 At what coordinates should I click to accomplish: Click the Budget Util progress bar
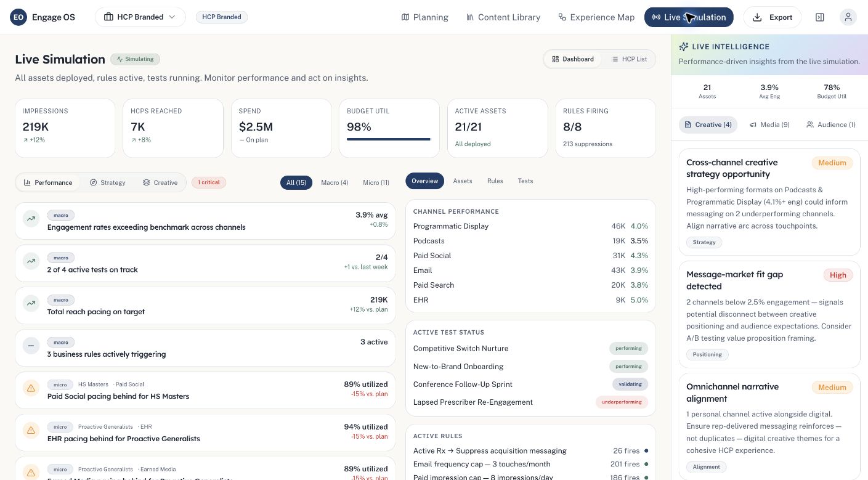pyautogui.click(x=389, y=139)
